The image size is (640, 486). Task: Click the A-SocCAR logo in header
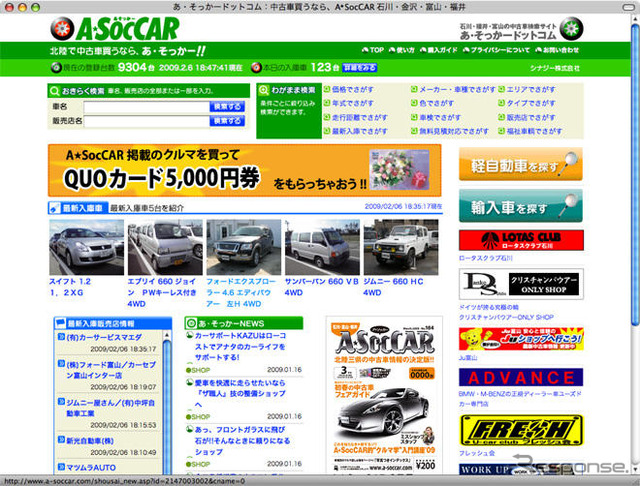(x=115, y=29)
